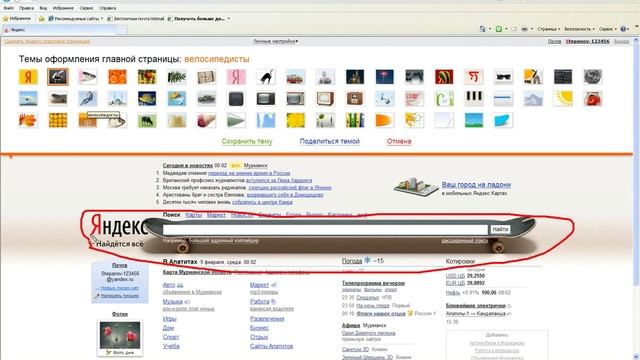Select the black sunglasses theme icon
The height and width of the screenshot is (360, 640).
[503, 77]
